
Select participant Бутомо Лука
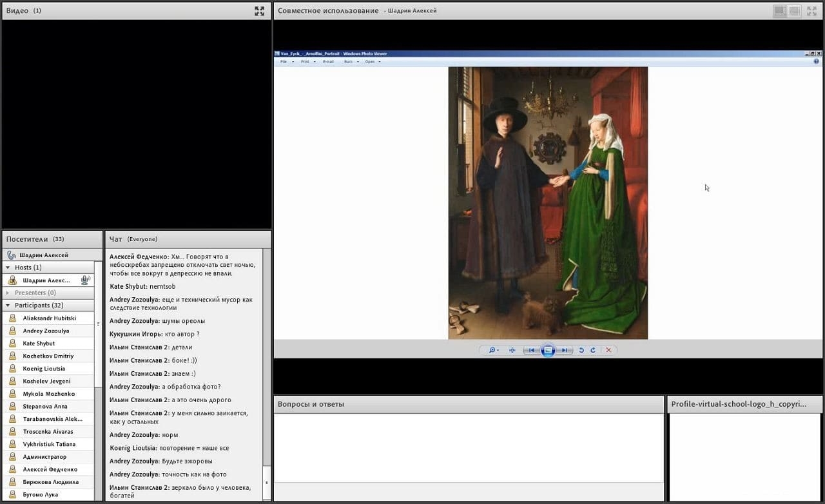(x=48, y=494)
